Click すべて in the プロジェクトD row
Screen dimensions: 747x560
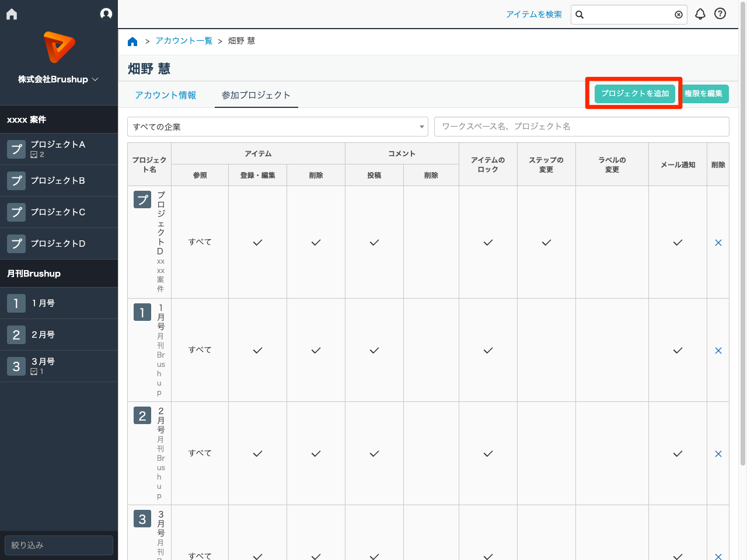200,242
